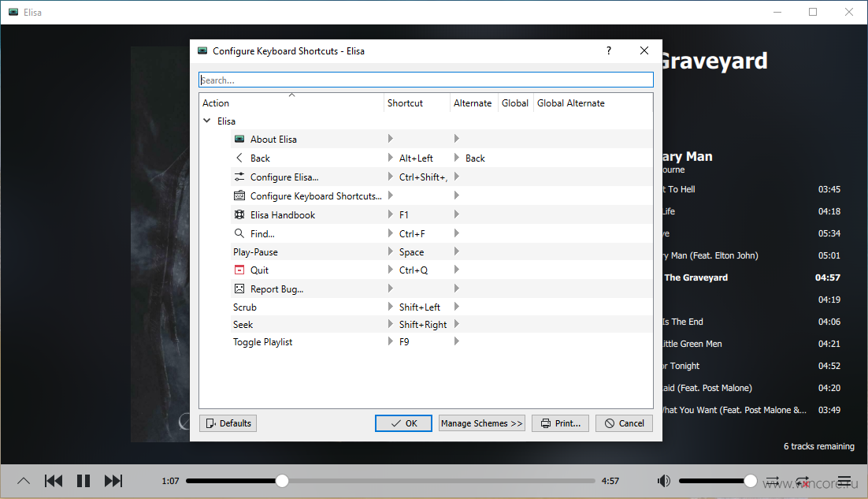Viewport: 868px width, 499px height.
Task: Select the Toggle Playlist action row
Action: coord(442,341)
